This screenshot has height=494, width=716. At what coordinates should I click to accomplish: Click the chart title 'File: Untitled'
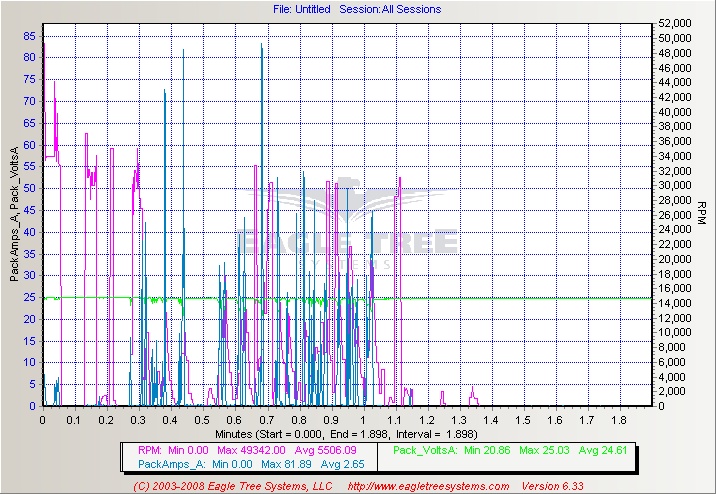click(x=301, y=9)
